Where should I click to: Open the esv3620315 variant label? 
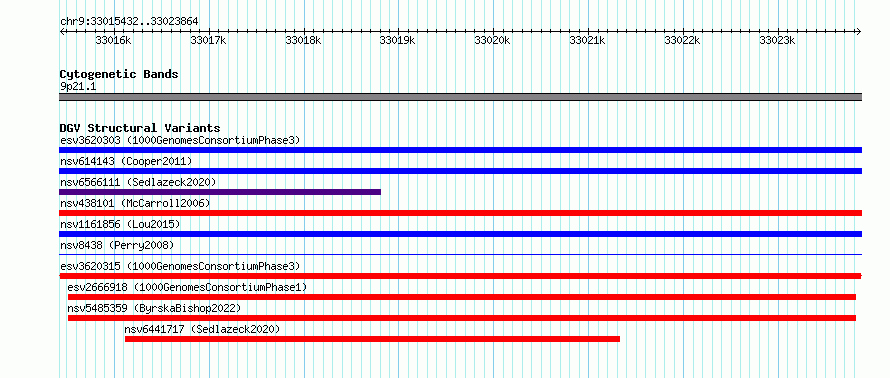pyautogui.click(x=180, y=266)
